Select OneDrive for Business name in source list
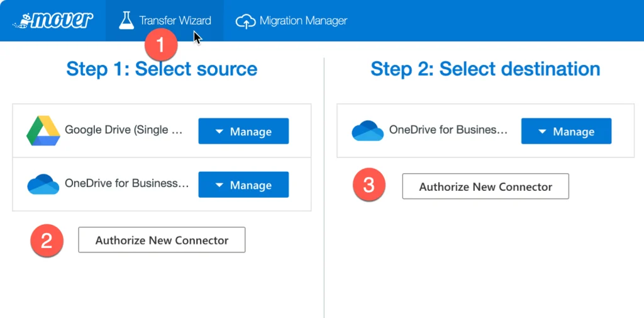 point(126,184)
